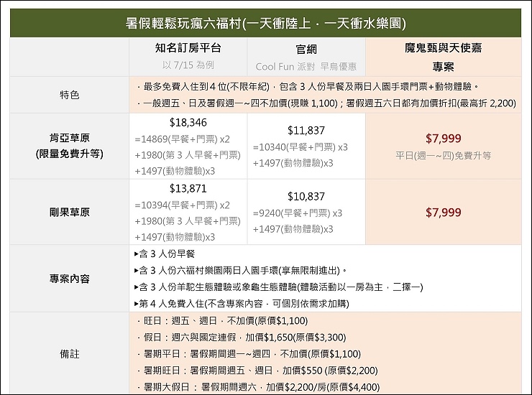Select the 知名訂房平台 column header

(188, 48)
